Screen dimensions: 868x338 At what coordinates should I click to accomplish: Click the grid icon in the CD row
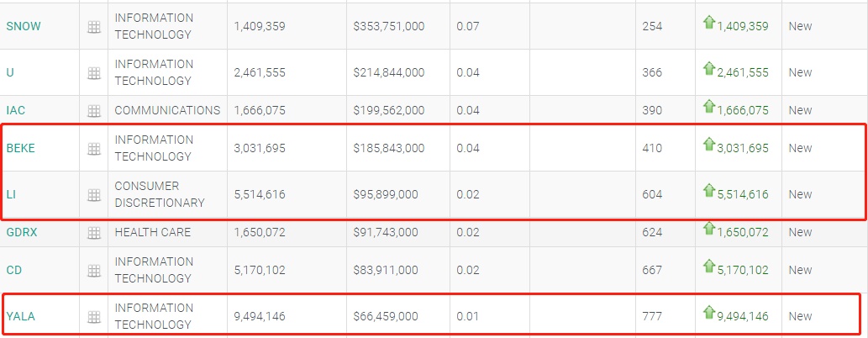[94, 271]
